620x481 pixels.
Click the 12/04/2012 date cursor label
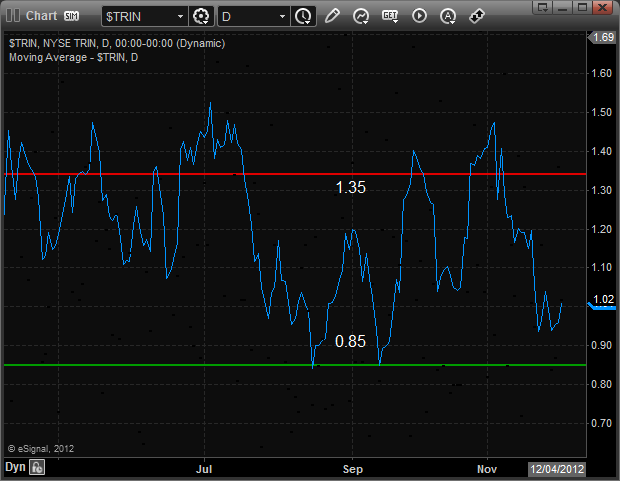pyautogui.click(x=557, y=469)
